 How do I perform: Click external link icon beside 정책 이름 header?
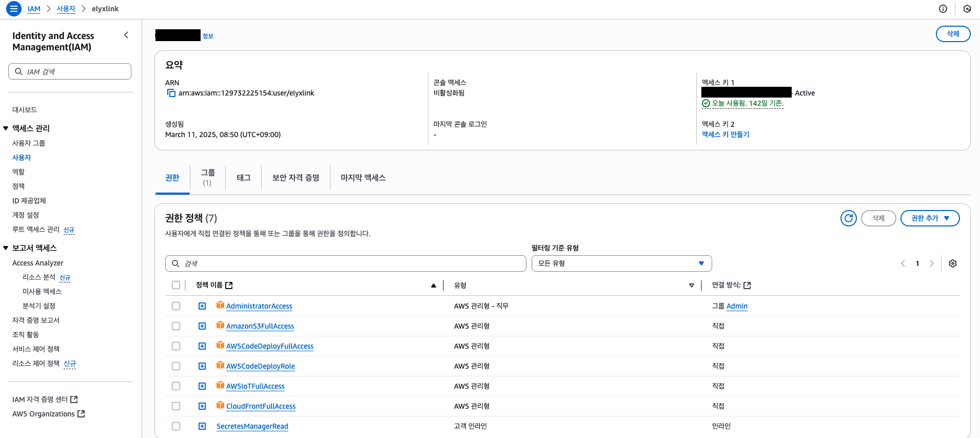229,285
